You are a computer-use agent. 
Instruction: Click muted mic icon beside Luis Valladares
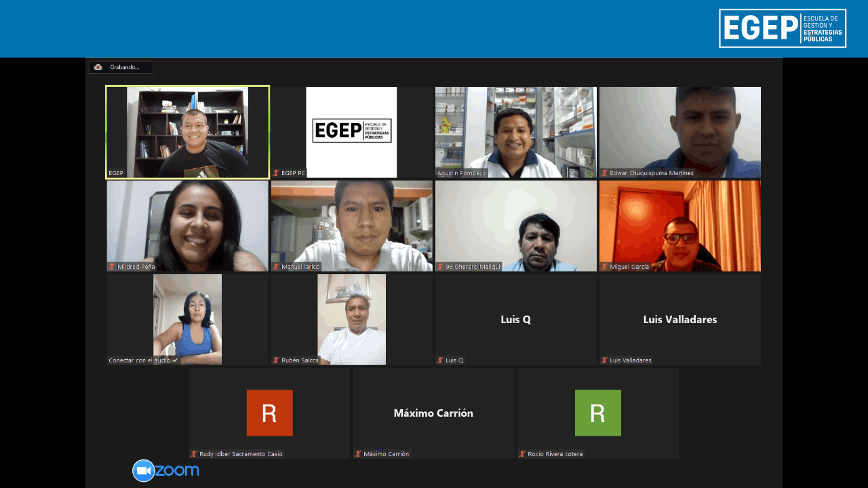(x=604, y=360)
